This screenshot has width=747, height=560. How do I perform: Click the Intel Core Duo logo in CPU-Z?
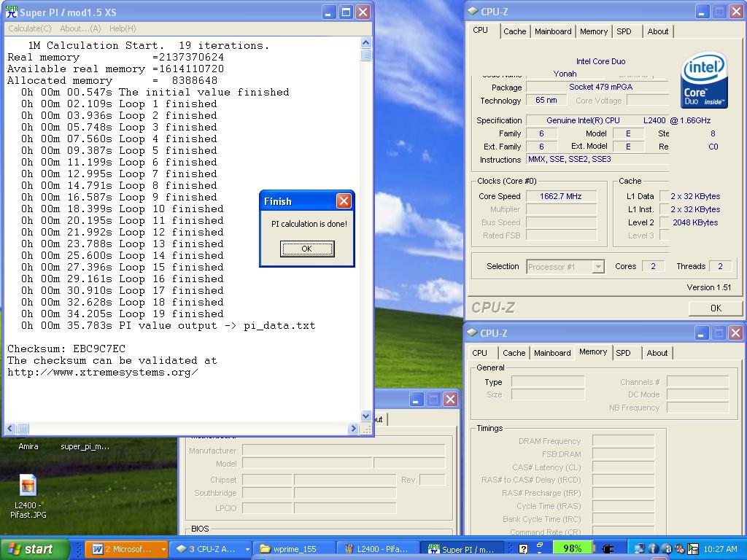click(x=705, y=80)
